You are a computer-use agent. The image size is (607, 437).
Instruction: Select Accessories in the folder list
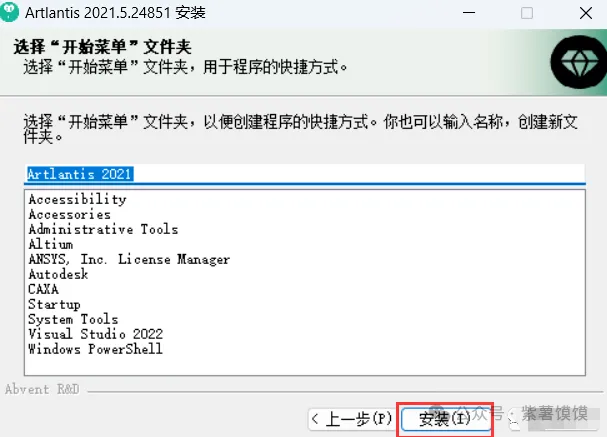(69, 214)
